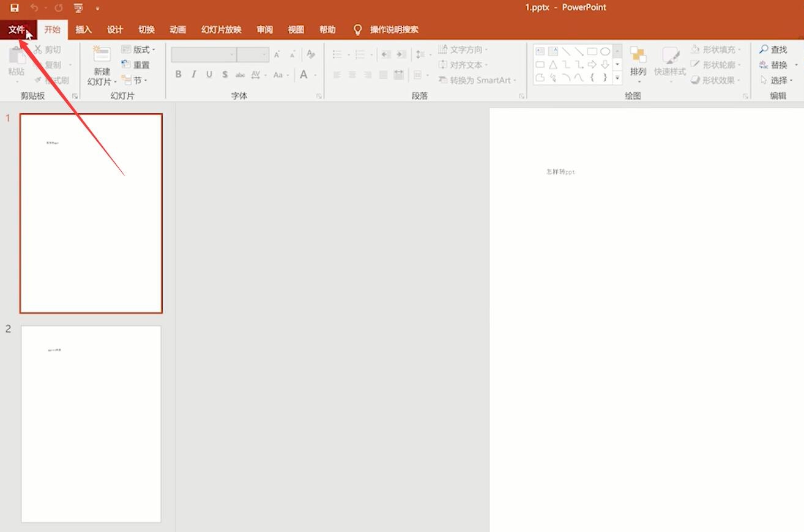Click the Numbering list icon
Screen dimensions: 804x532
coord(360,55)
